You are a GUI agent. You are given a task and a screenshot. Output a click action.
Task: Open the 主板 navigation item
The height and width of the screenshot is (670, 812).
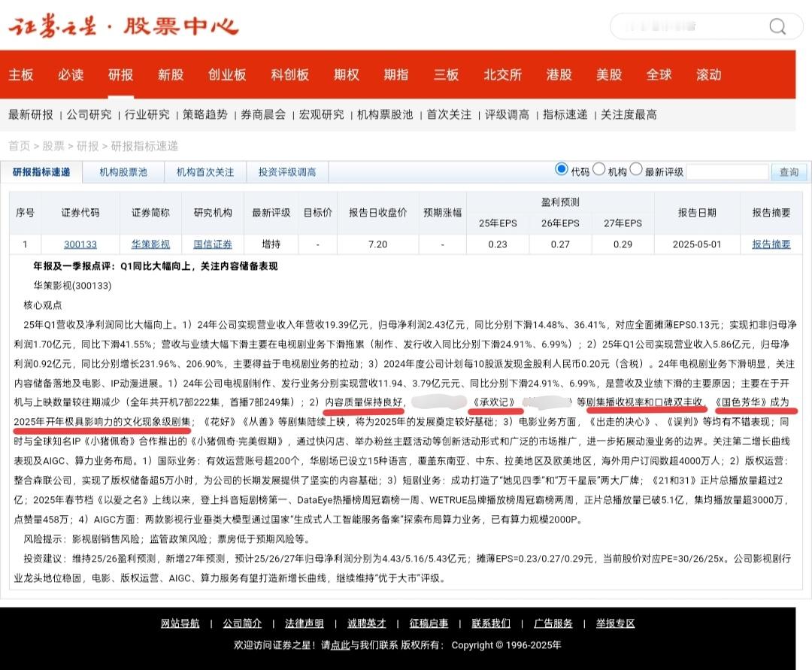[x=21, y=74]
